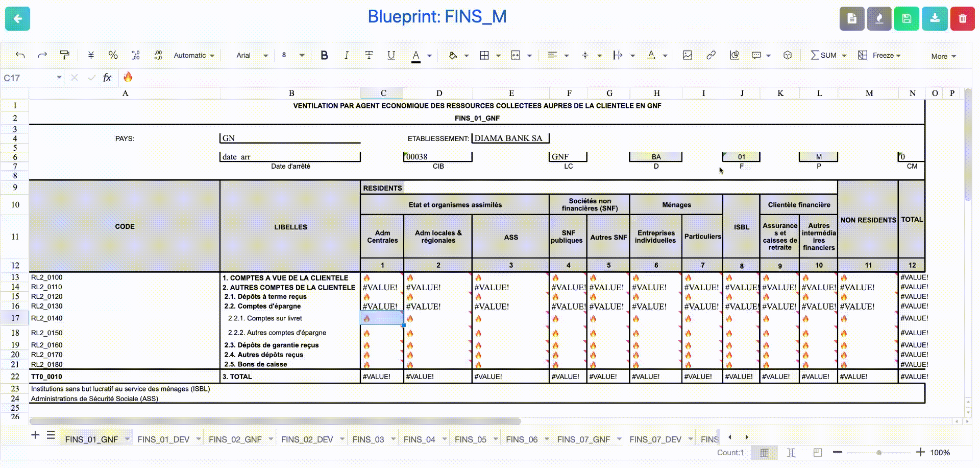This screenshot has height=468, width=980.
Task: Click the vertical align icon
Action: click(585, 55)
